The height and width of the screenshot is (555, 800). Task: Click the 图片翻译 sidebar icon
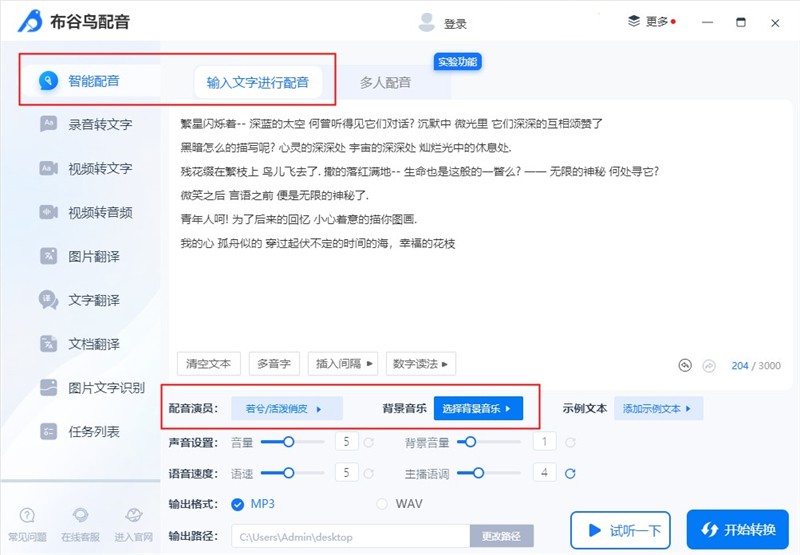(x=48, y=256)
